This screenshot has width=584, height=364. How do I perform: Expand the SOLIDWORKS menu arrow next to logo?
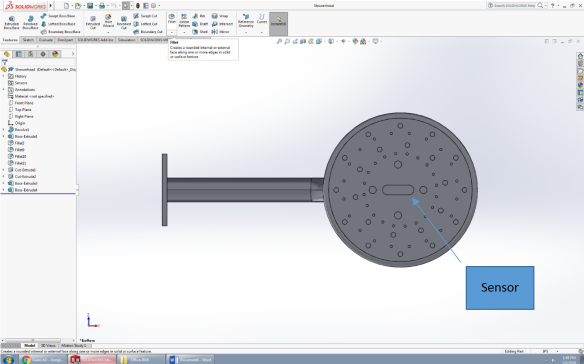[x=51, y=6]
